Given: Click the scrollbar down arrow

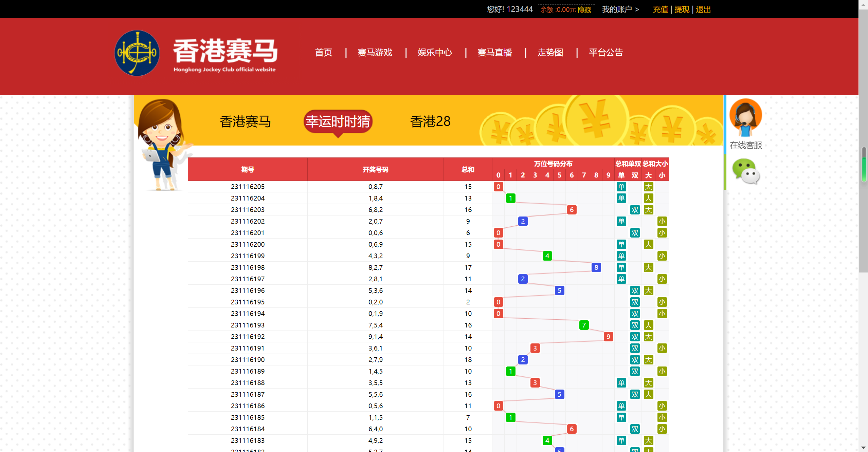Looking at the screenshot, I should [863, 448].
